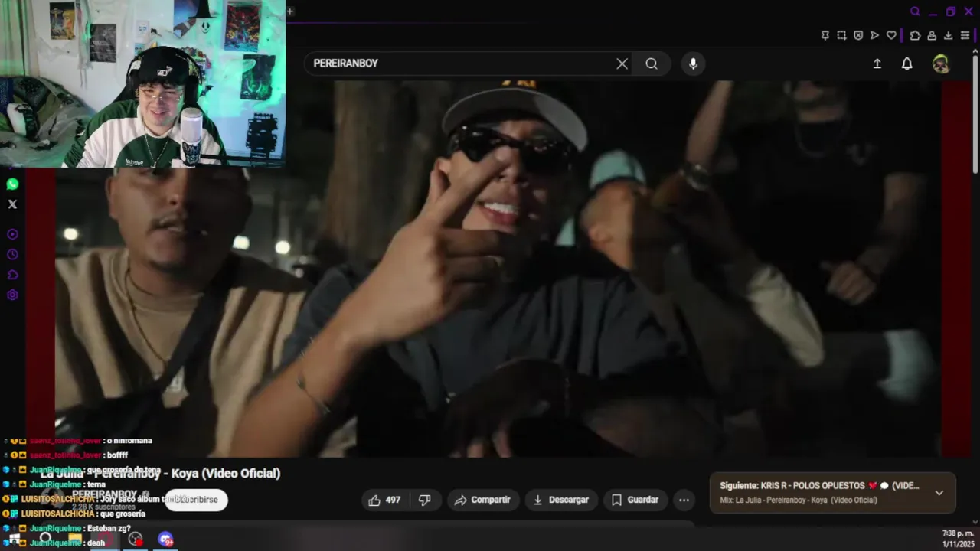This screenshot has width=980, height=551.
Task: Click LUISITOSALCHICHA's 'que grosería' chat message
Action: [x=123, y=514]
